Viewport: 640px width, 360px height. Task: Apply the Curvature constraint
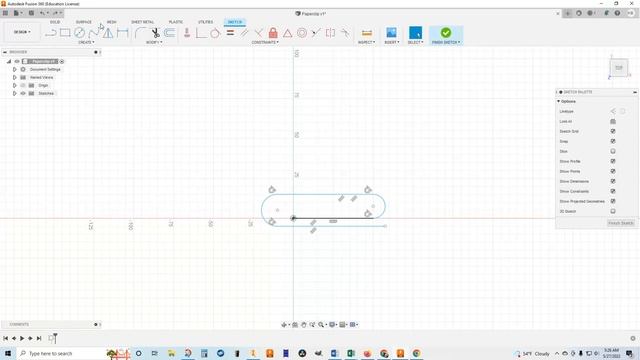345,33
